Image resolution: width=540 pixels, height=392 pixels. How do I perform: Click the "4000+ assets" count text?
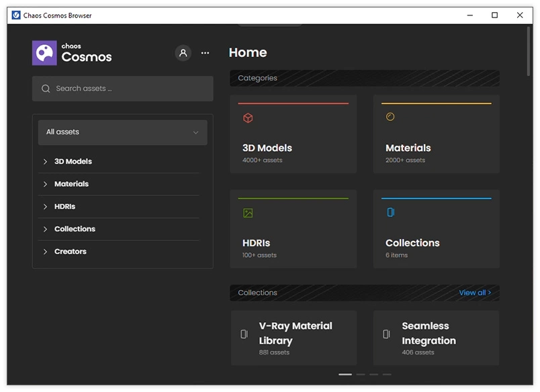coord(262,160)
